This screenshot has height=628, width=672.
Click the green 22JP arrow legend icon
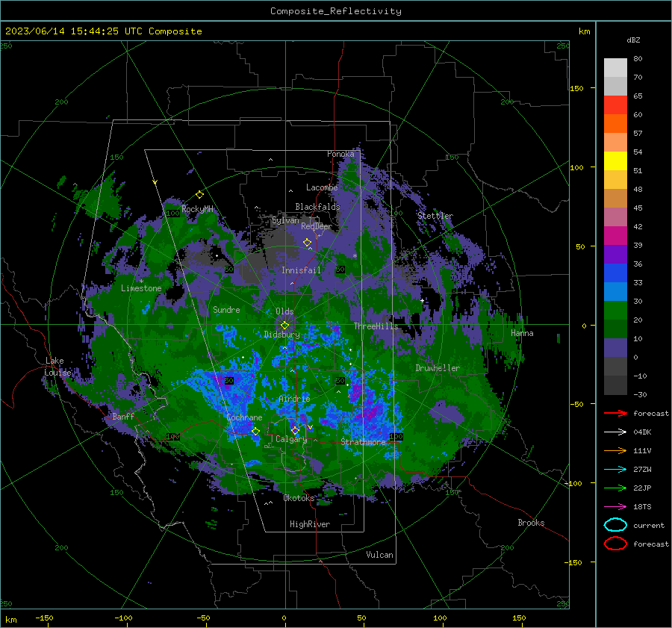point(615,488)
